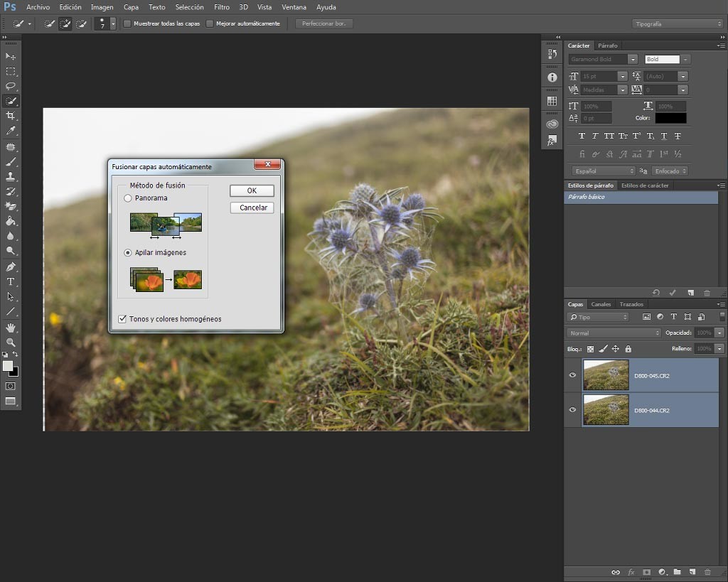Open the Opacidad value dropdown arrow
Image resolution: width=728 pixels, height=582 pixels.
pos(719,333)
